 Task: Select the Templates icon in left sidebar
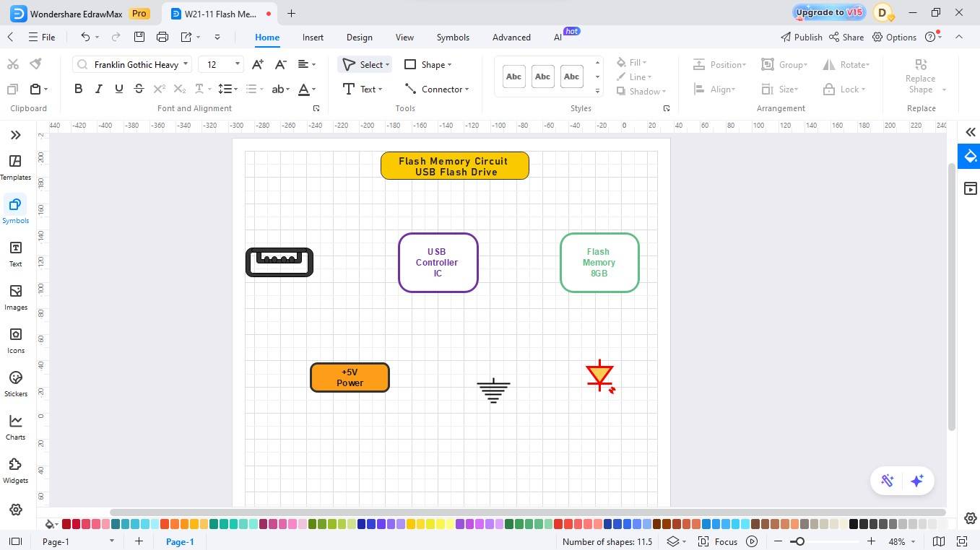15,166
